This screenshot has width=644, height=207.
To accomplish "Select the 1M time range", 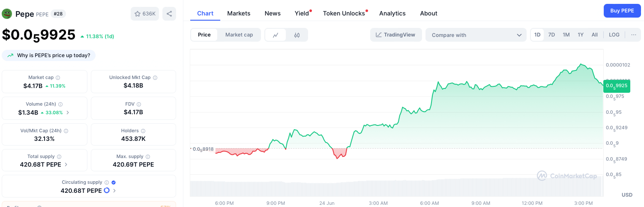I will [566, 35].
